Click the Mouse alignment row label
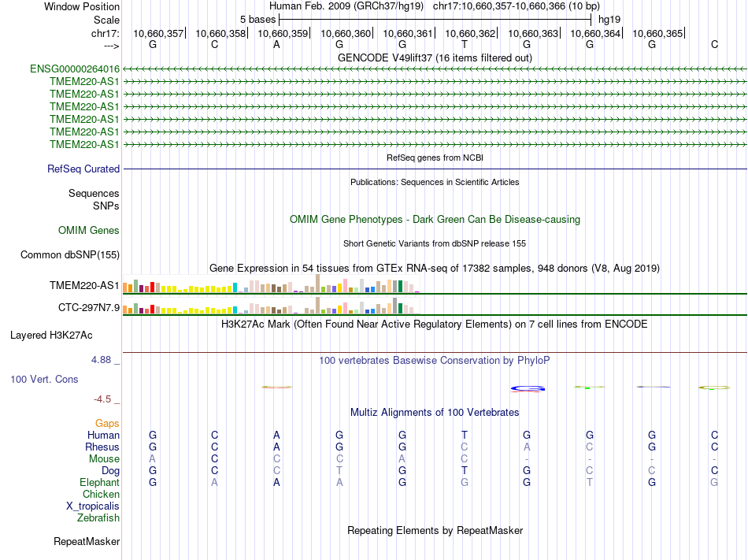This screenshot has width=748, height=560. [x=104, y=459]
